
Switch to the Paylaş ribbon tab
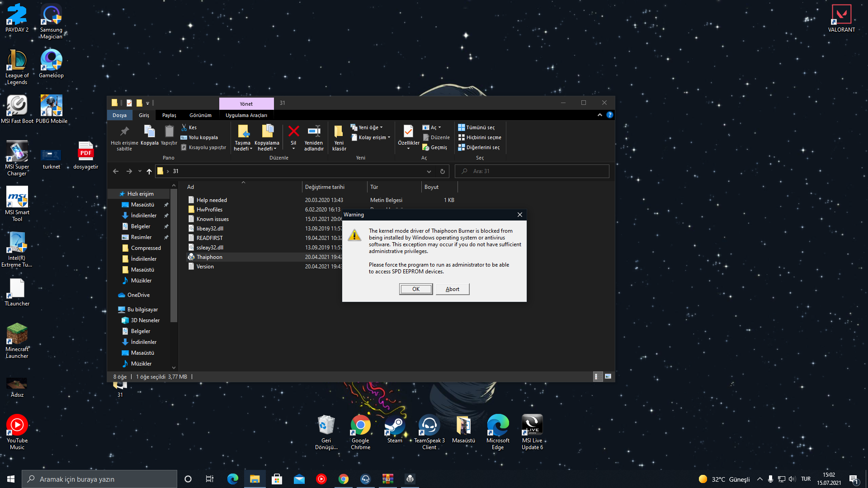point(169,115)
